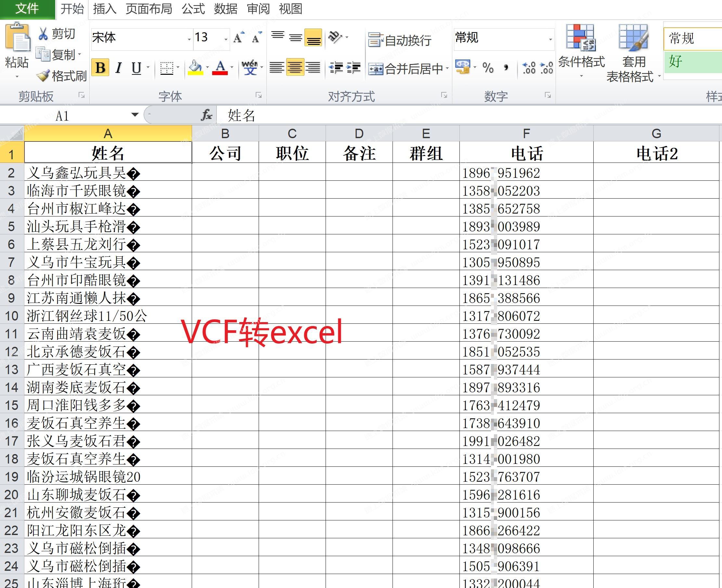Click 合并后居中 button
The height and width of the screenshot is (588, 722).
point(406,68)
